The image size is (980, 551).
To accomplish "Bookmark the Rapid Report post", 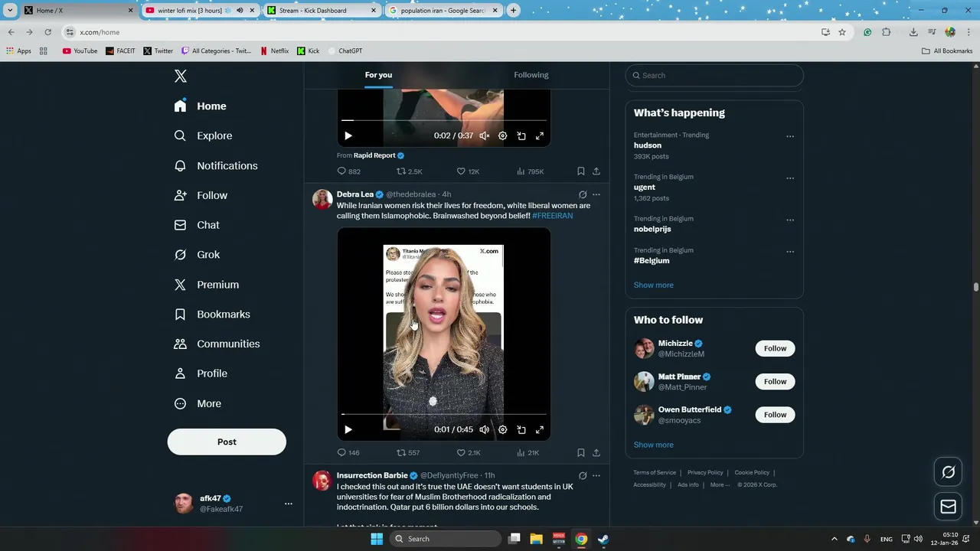I will [580, 171].
